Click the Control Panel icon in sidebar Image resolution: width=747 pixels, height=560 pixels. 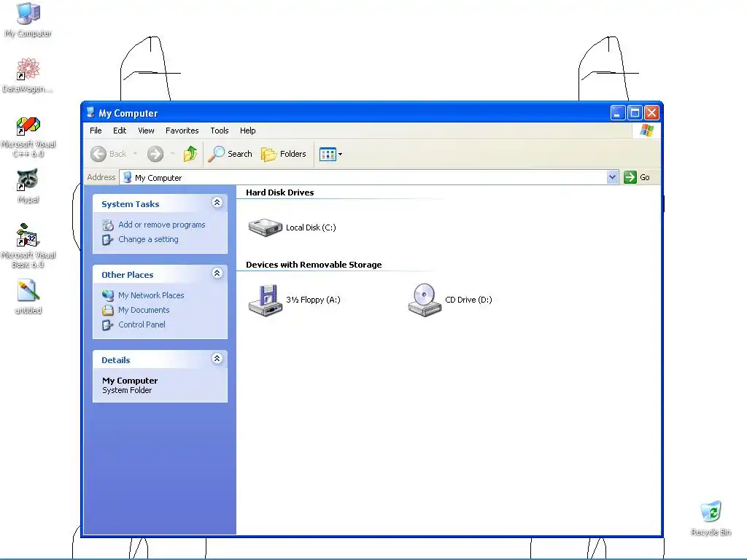(108, 324)
